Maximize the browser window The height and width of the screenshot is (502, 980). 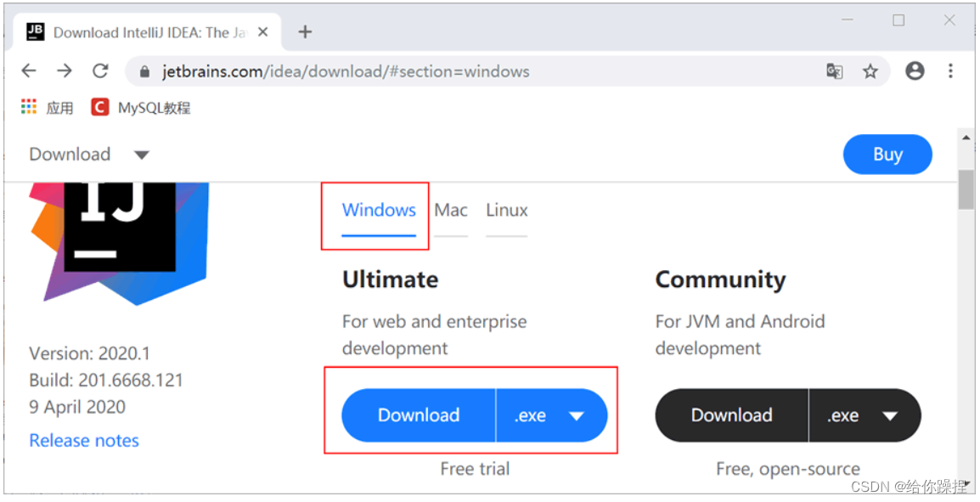click(x=898, y=20)
